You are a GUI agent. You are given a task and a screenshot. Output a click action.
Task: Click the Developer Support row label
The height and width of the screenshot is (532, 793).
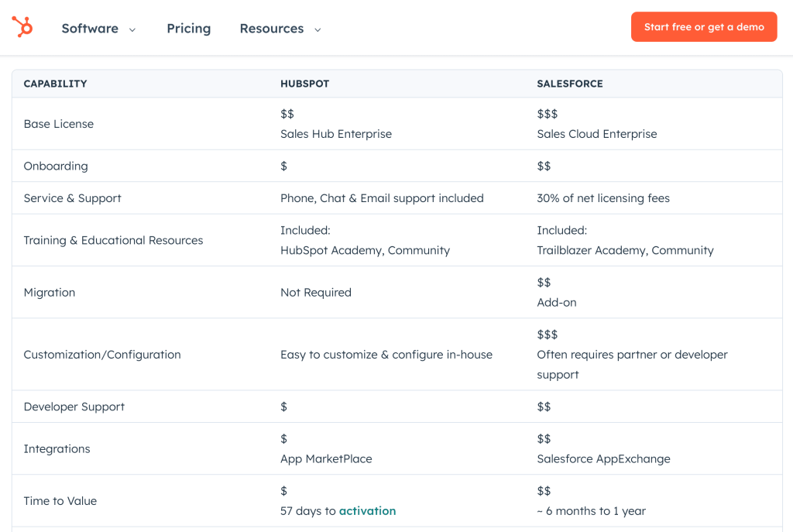[x=74, y=407]
